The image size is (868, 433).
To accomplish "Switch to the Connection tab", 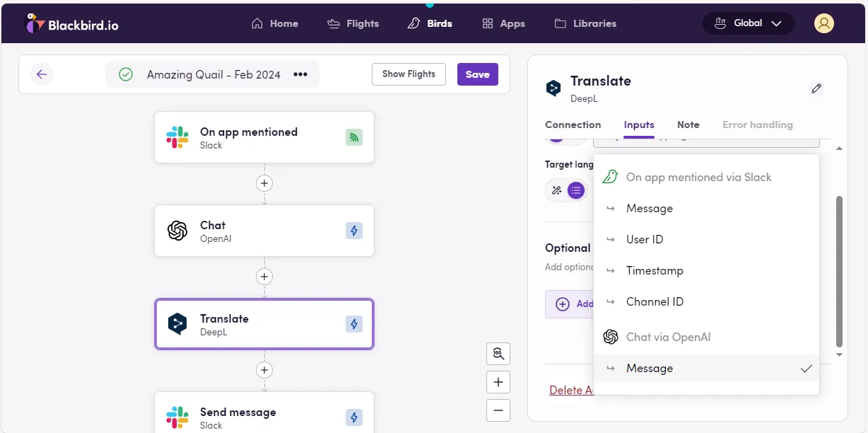I will [573, 125].
